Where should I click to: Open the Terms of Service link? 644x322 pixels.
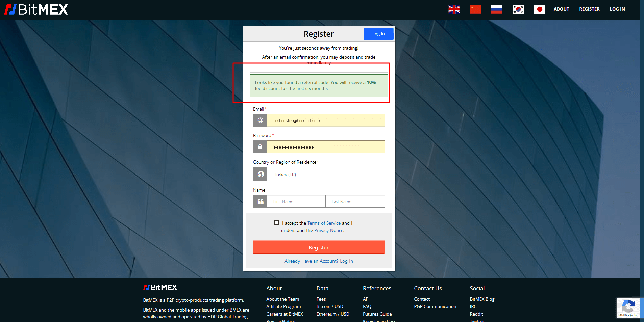point(324,223)
